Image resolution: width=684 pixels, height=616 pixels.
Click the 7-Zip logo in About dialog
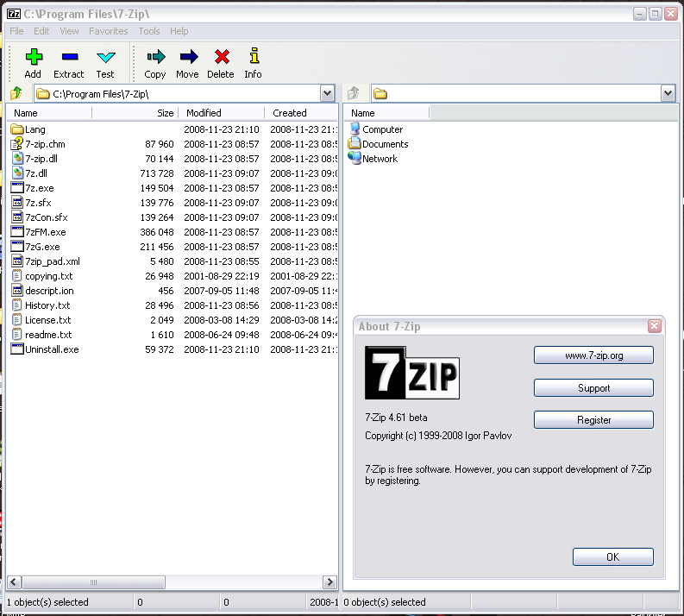412,373
